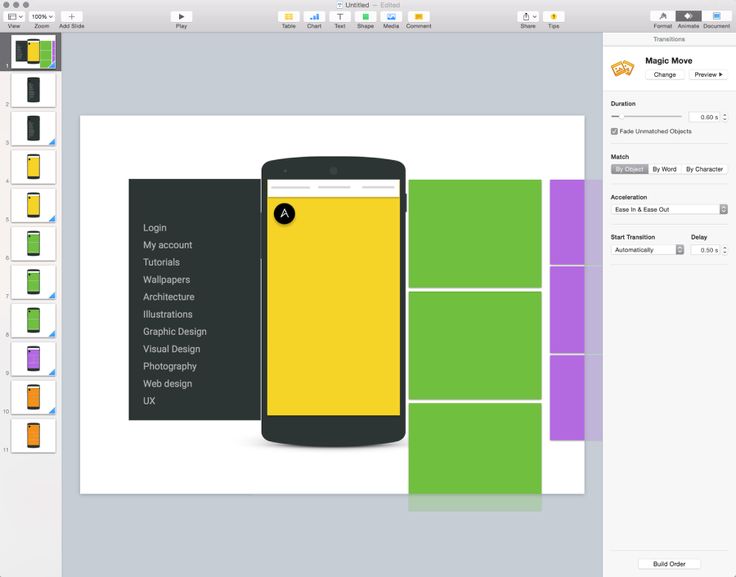Toggle Fade Unmatched Objects checkbox
This screenshot has height=577, width=736.
[614, 131]
